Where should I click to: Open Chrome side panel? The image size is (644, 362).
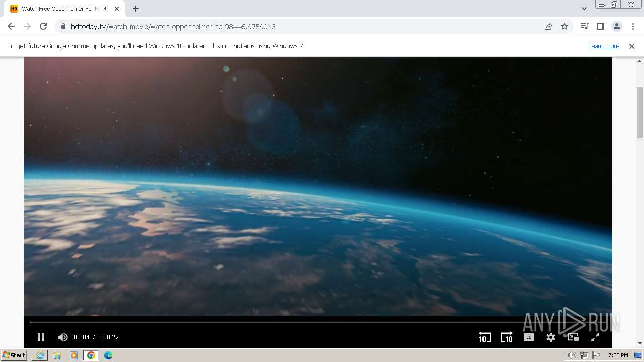click(x=600, y=26)
